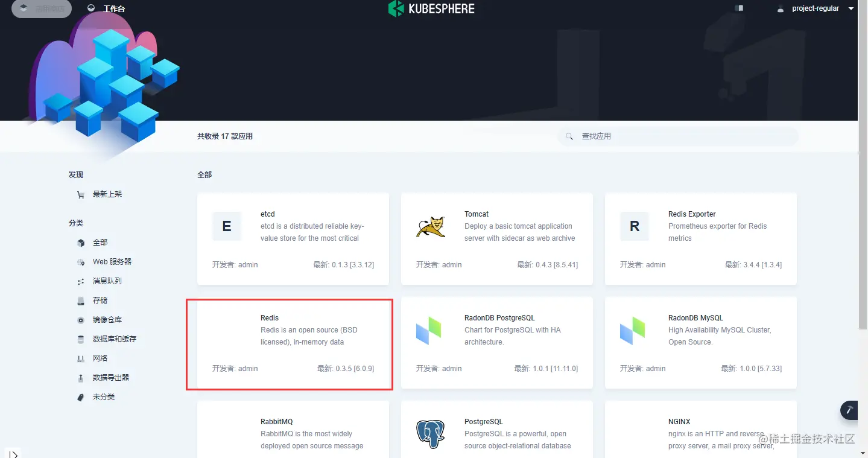Image resolution: width=868 pixels, height=458 pixels.
Task: Open the Tomcat app title
Action: tap(477, 214)
